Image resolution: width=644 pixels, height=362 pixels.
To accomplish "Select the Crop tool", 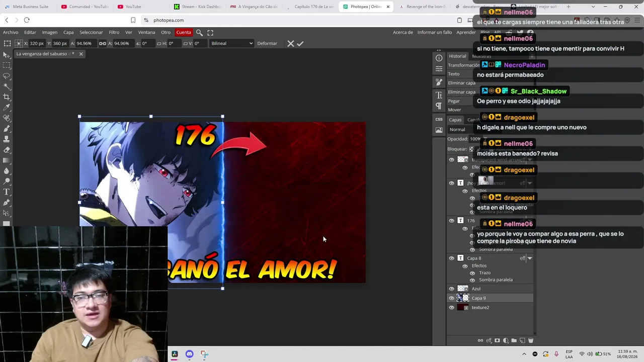I will pos(7,97).
